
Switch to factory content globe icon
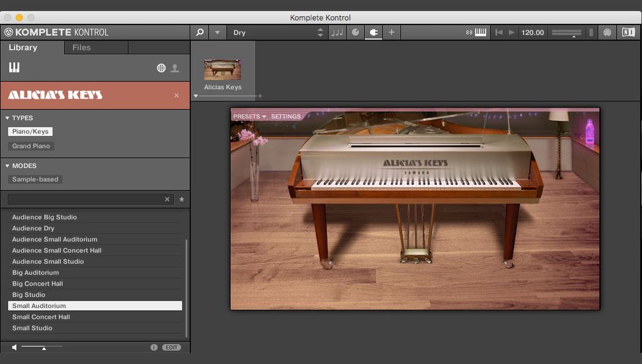click(161, 68)
